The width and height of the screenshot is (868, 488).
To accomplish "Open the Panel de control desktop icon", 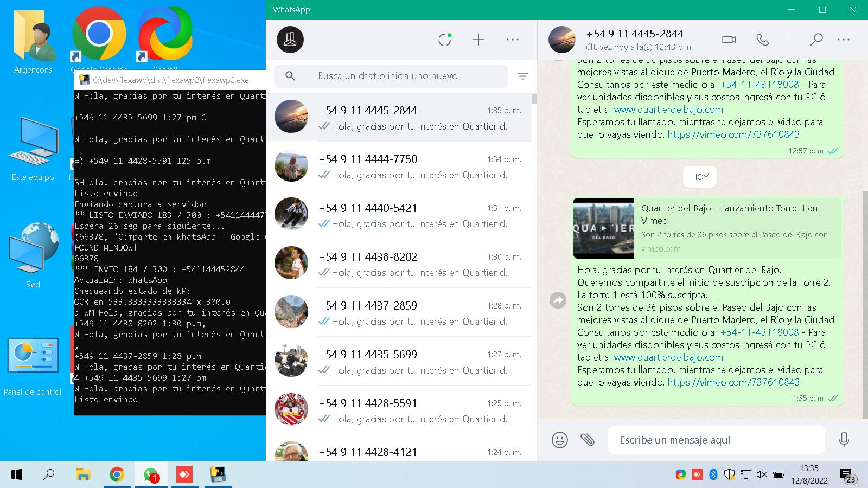I will click(33, 366).
